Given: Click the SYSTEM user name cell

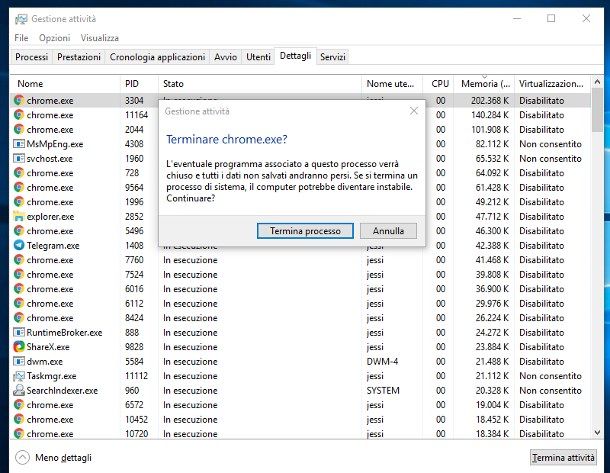Looking at the screenshot, I should pos(383,390).
